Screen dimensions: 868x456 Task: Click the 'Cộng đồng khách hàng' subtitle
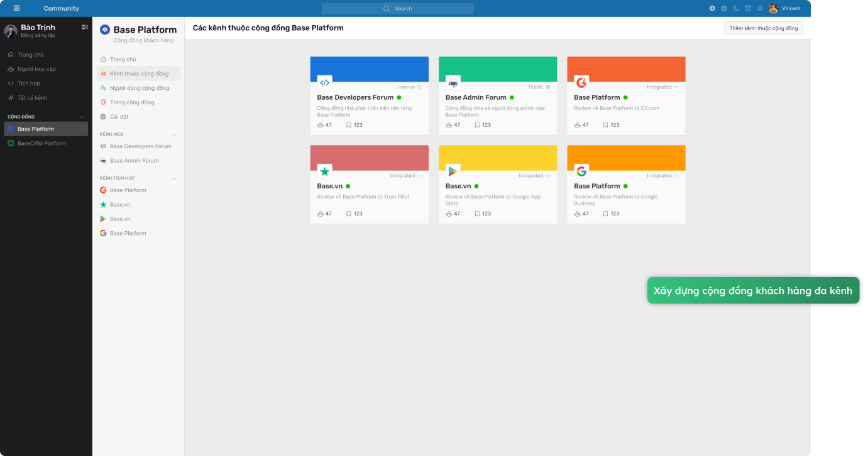tap(144, 40)
